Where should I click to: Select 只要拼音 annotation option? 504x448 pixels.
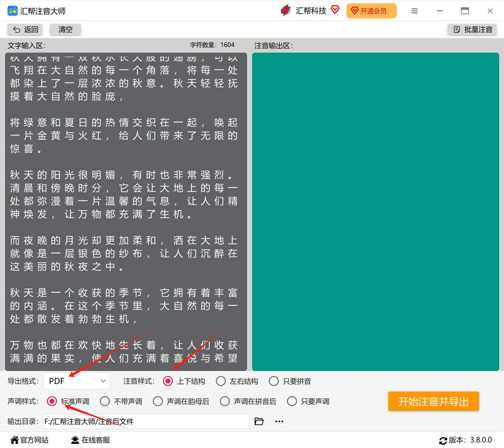[290, 381]
